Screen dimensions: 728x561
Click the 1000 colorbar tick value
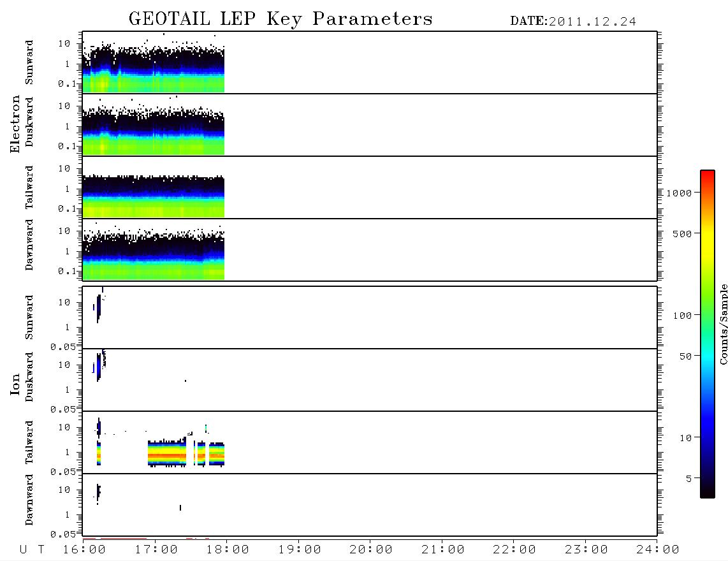[x=679, y=193]
